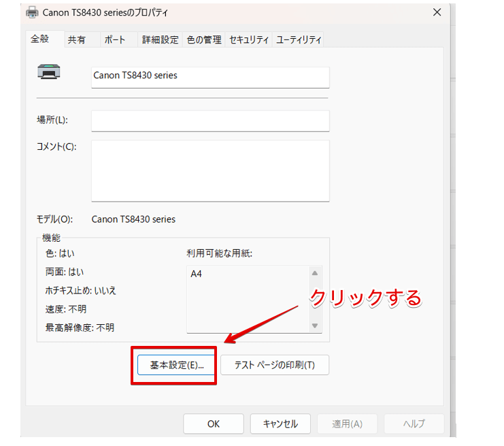Click the モデル(O) value Canon TS8430 series
The width and height of the screenshot is (504, 446).
[133, 219]
